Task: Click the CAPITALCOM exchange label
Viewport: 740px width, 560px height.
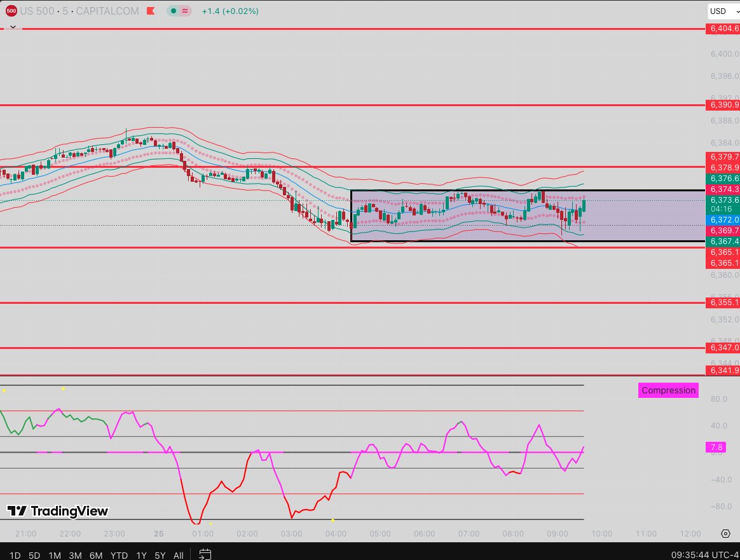Action: tap(107, 11)
